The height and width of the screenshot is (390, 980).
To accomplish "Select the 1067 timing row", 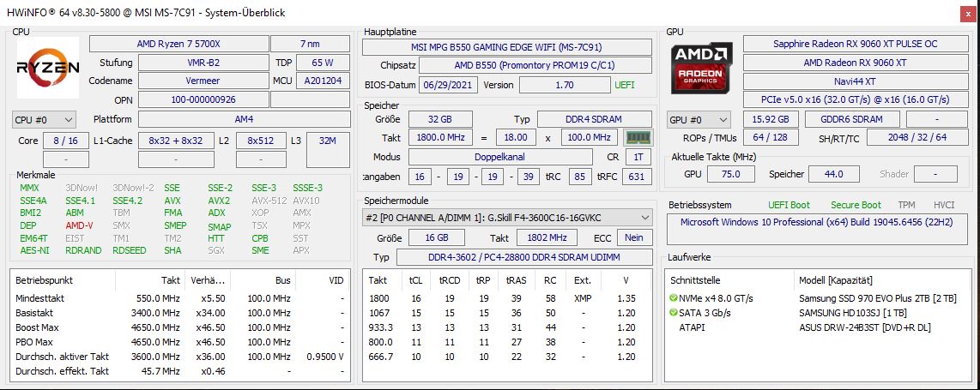I will (507, 313).
